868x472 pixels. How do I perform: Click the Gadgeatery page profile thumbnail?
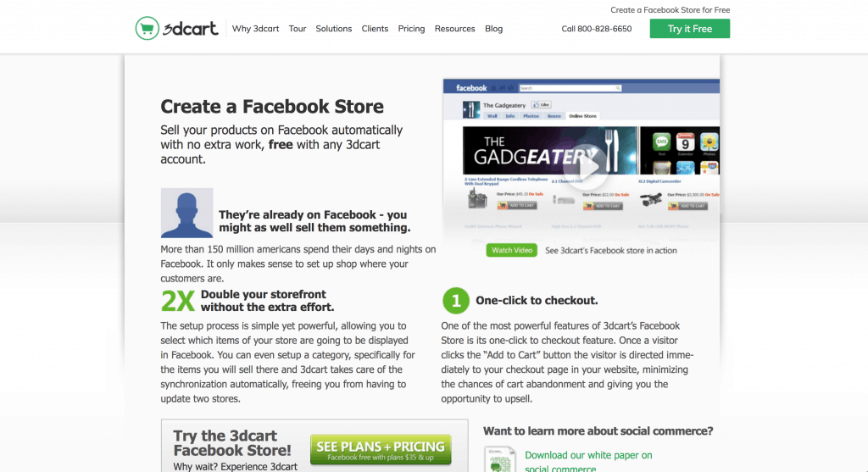(x=471, y=109)
